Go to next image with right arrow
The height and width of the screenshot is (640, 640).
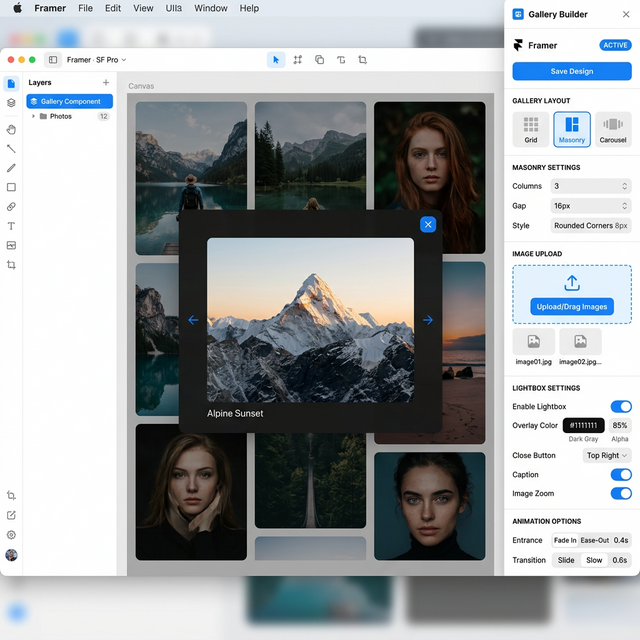pyautogui.click(x=428, y=320)
